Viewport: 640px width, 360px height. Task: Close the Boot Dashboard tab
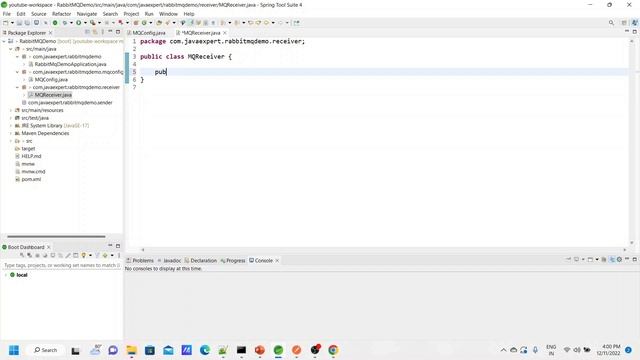pyautogui.click(x=49, y=247)
